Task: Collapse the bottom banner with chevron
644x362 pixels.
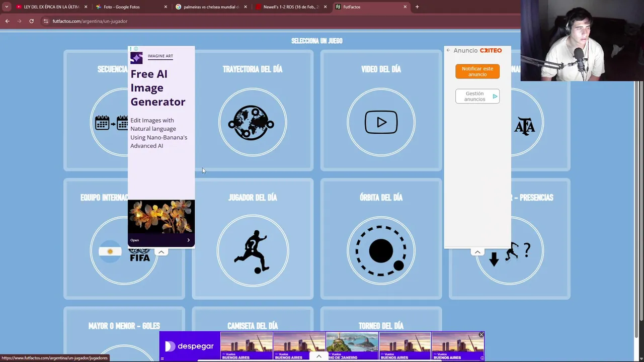Action: click(x=318, y=356)
